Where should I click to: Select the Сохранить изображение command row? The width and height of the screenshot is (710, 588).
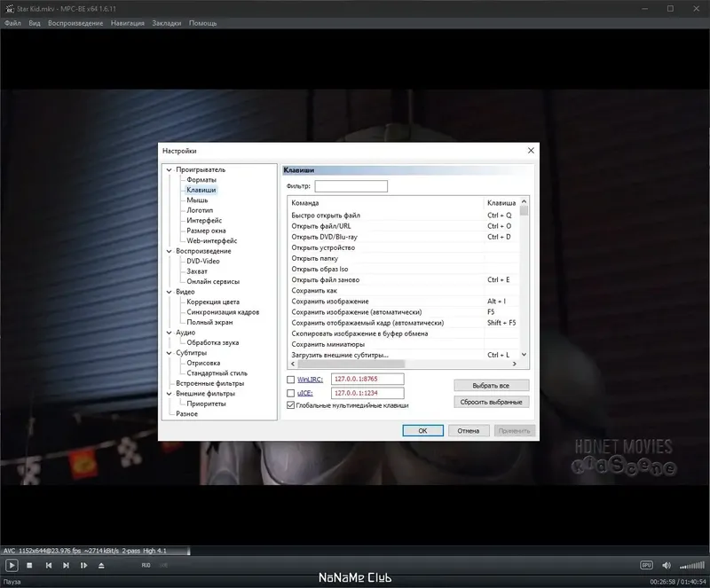[404, 302]
